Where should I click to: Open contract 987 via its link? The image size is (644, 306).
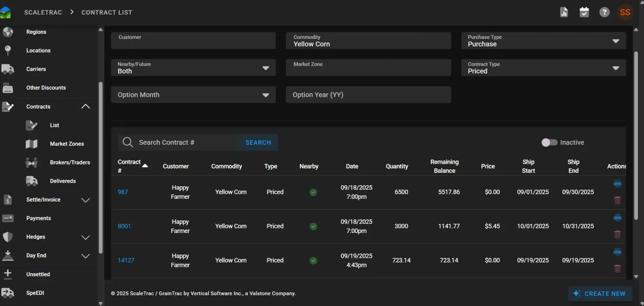[123, 192]
